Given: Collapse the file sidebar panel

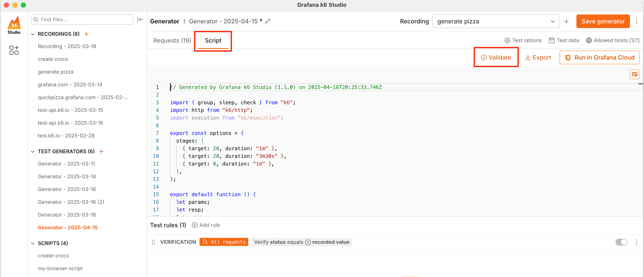Looking at the screenshot, I should [x=140, y=20].
